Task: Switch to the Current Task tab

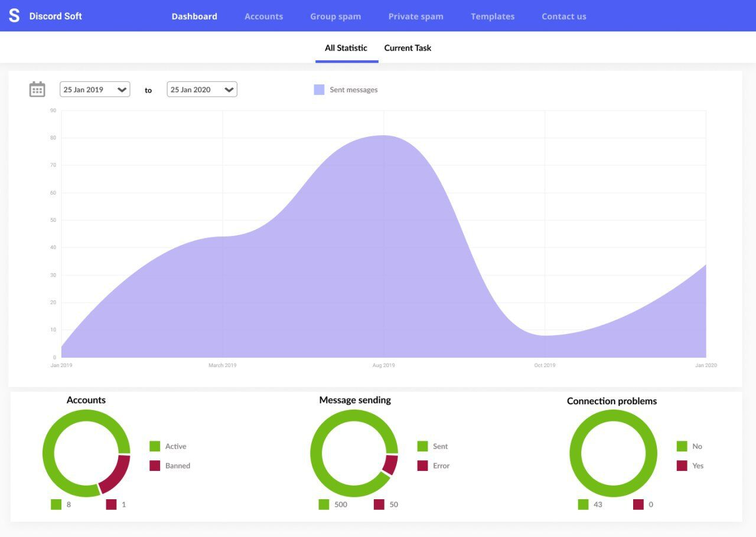Action: click(408, 48)
